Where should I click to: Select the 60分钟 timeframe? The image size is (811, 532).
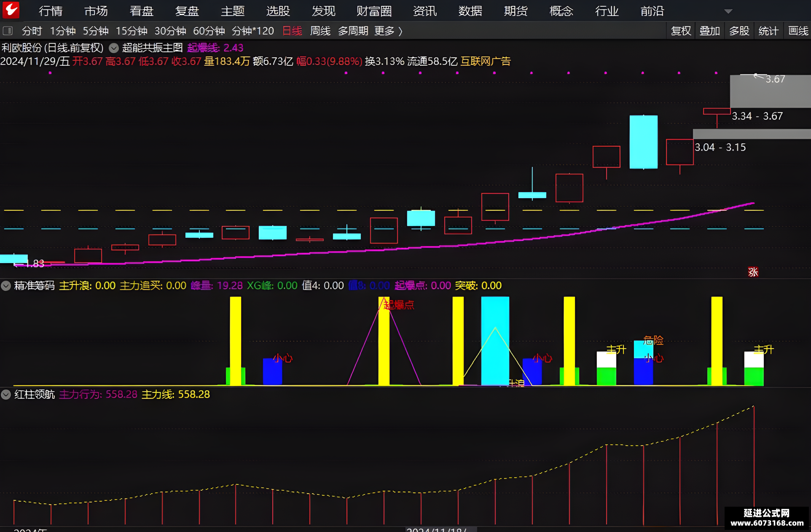pyautogui.click(x=209, y=31)
